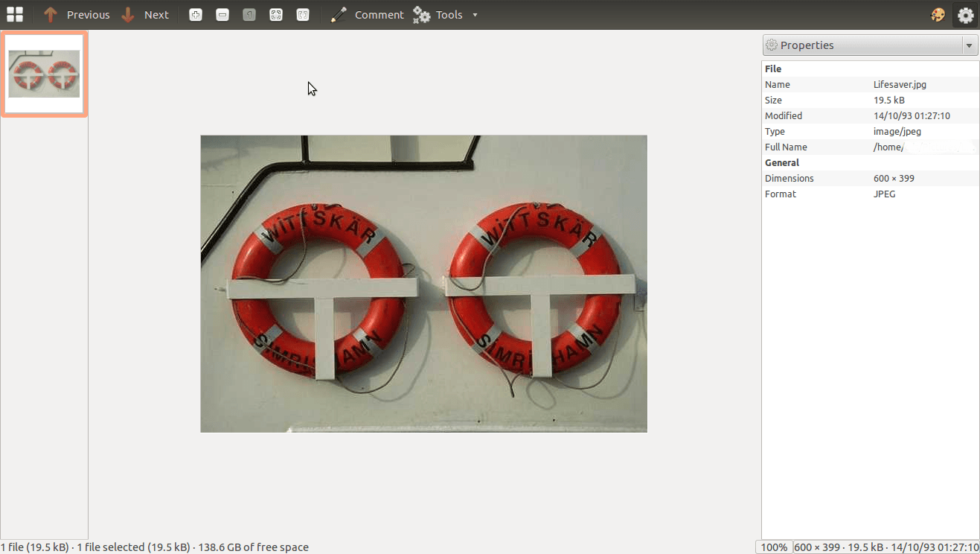The height and width of the screenshot is (554, 980).
Task: Expand the Tools dropdown arrow
Action: 475,15
